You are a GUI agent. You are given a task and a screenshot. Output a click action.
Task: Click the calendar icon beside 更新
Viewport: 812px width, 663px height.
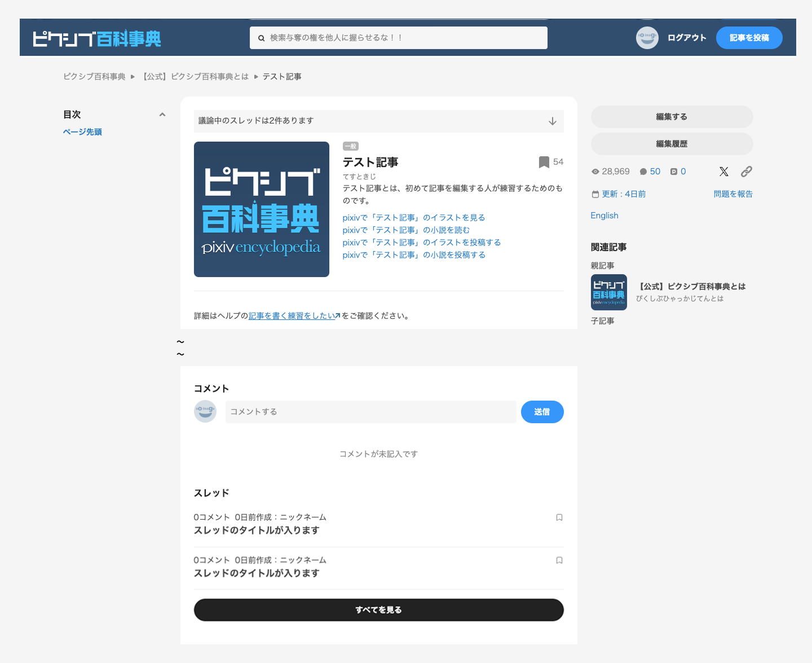pos(595,194)
